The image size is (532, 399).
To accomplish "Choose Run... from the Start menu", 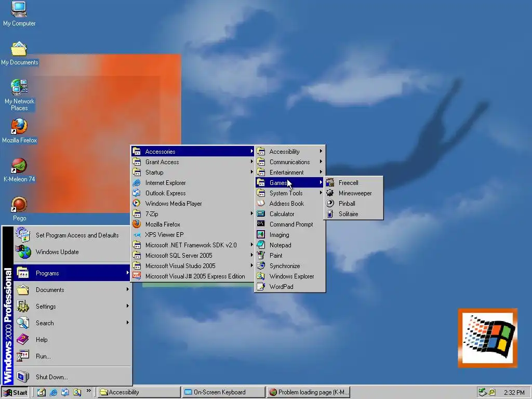I will [72, 356].
